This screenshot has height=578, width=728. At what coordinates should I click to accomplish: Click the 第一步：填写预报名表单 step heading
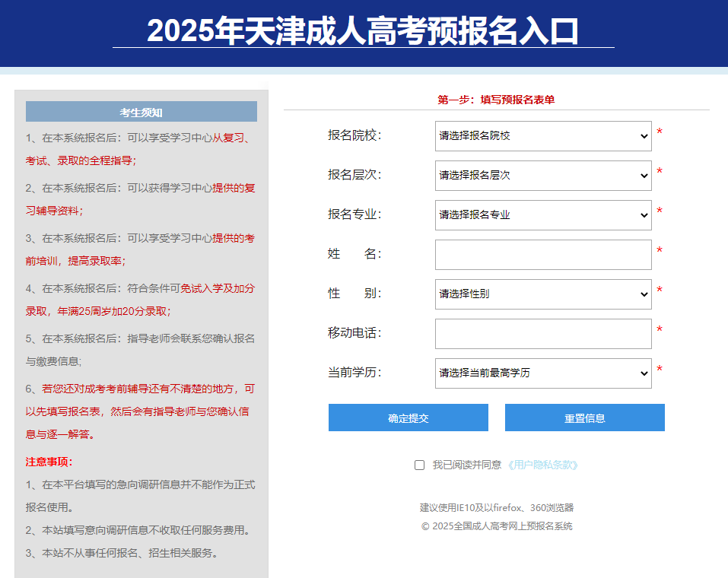pos(496,100)
